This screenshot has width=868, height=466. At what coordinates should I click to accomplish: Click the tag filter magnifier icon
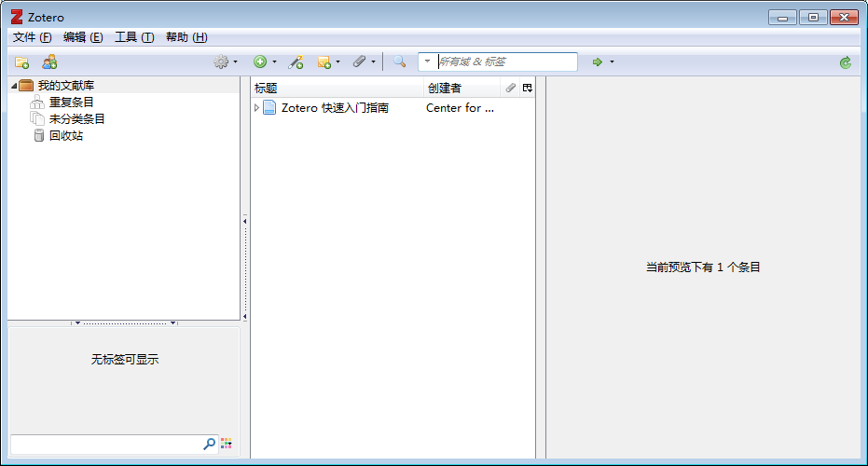click(x=209, y=444)
